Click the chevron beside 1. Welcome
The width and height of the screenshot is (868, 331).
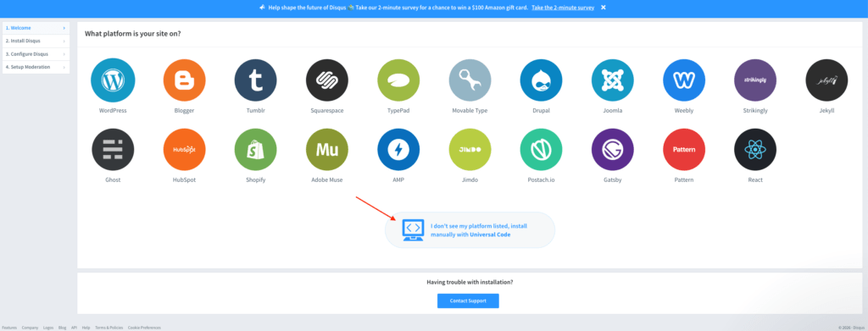tap(64, 28)
